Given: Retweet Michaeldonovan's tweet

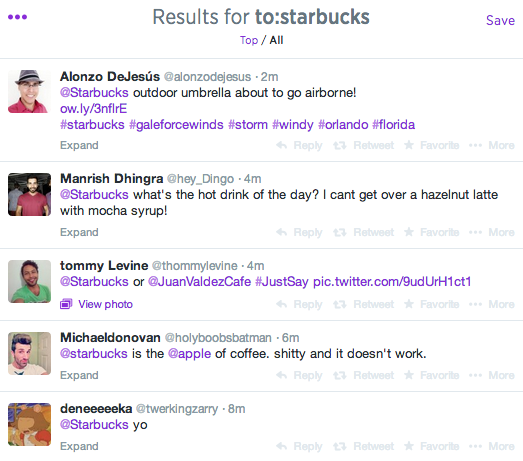Looking at the screenshot, I should 364,376.
